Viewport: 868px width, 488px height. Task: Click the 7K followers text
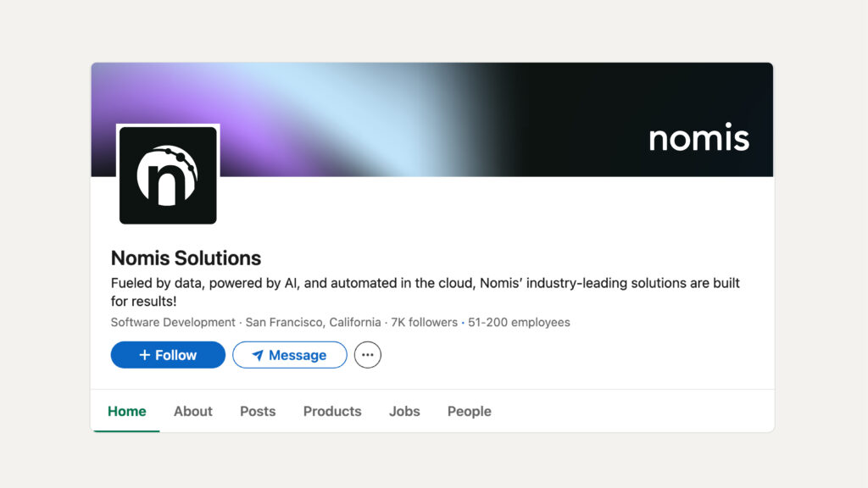pyautogui.click(x=424, y=322)
